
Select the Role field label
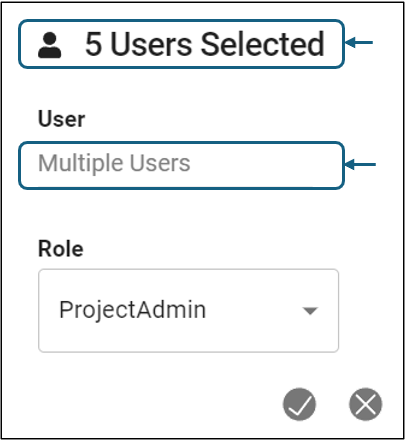pos(61,249)
